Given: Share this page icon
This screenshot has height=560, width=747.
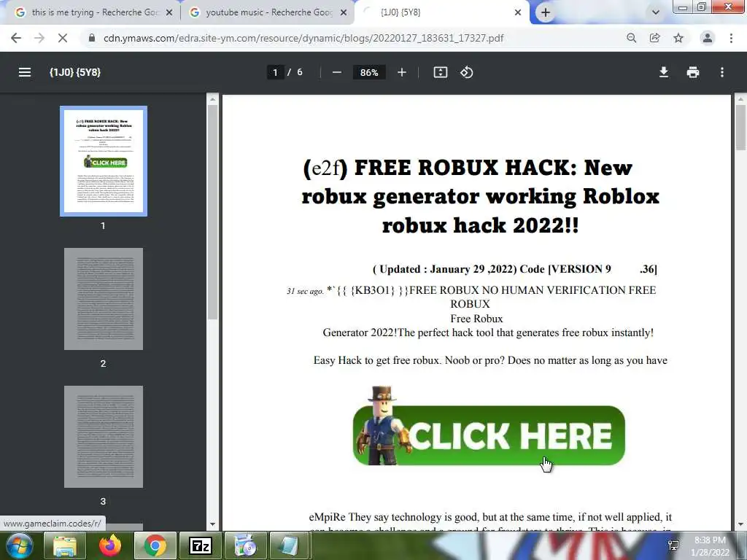Looking at the screenshot, I should [655, 38].
